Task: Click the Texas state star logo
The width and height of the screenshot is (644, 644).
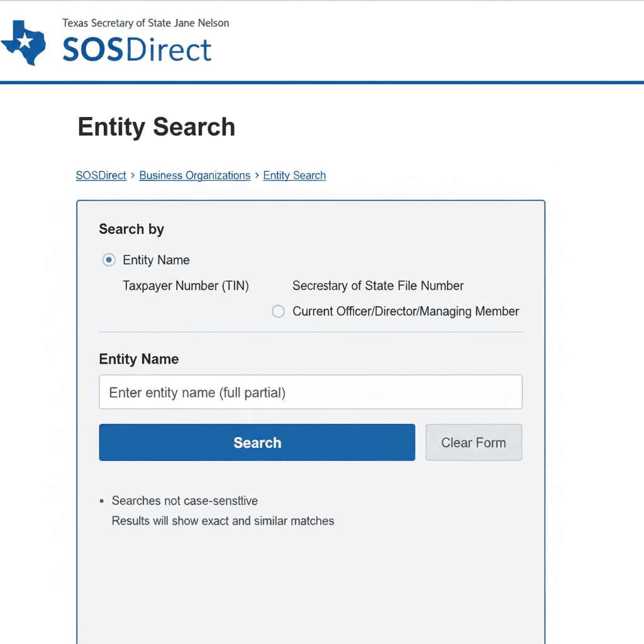Action: pyautogui.click(x=25, y=43)
